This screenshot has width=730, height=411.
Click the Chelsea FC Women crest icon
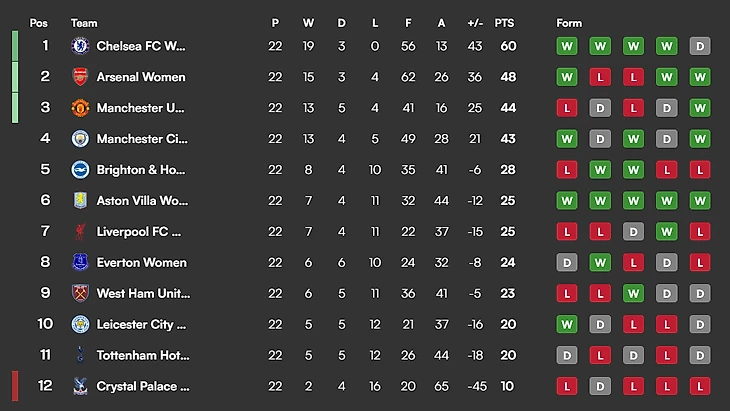coord(80,46)
